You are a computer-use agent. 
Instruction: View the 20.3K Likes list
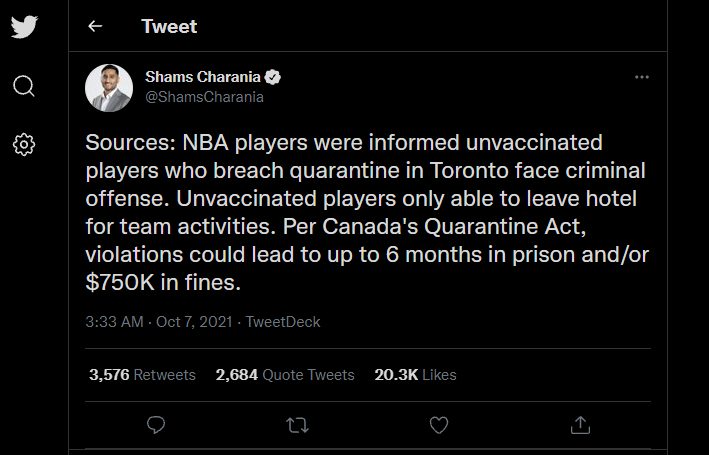(x=415, y=375)
